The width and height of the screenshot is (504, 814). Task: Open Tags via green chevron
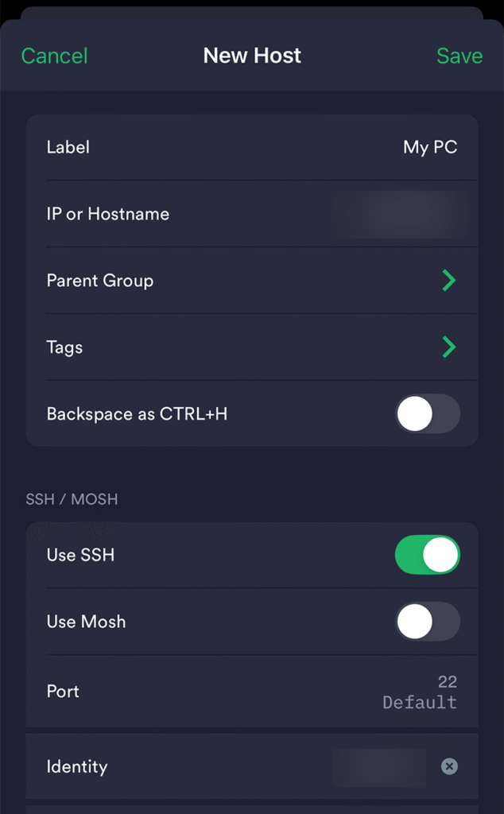(x=449, y=347)
